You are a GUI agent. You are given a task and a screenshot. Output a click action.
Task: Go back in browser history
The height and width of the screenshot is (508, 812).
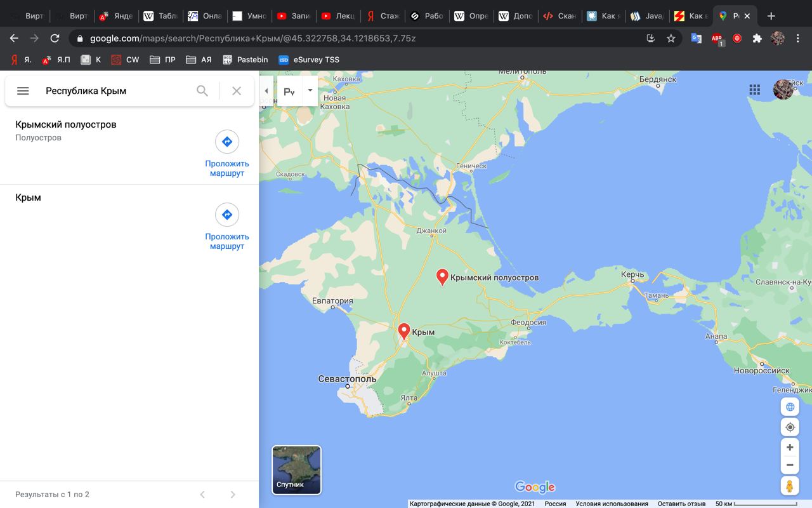14,38
